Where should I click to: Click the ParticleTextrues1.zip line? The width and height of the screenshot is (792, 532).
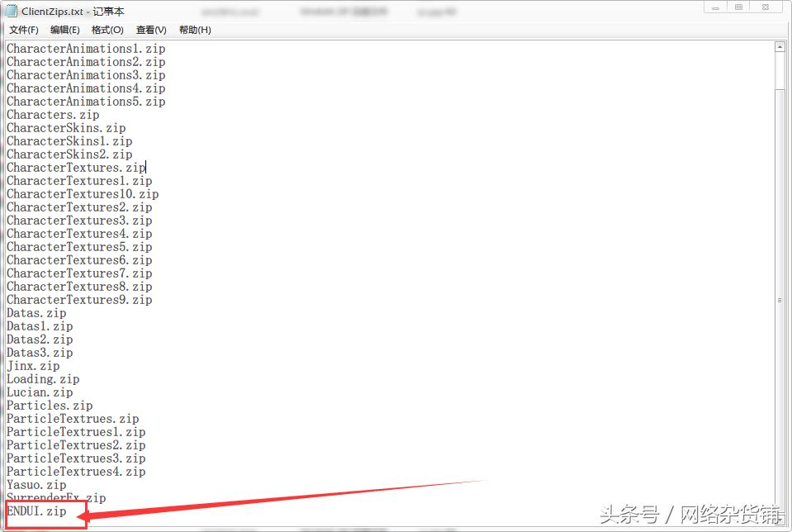76,432
